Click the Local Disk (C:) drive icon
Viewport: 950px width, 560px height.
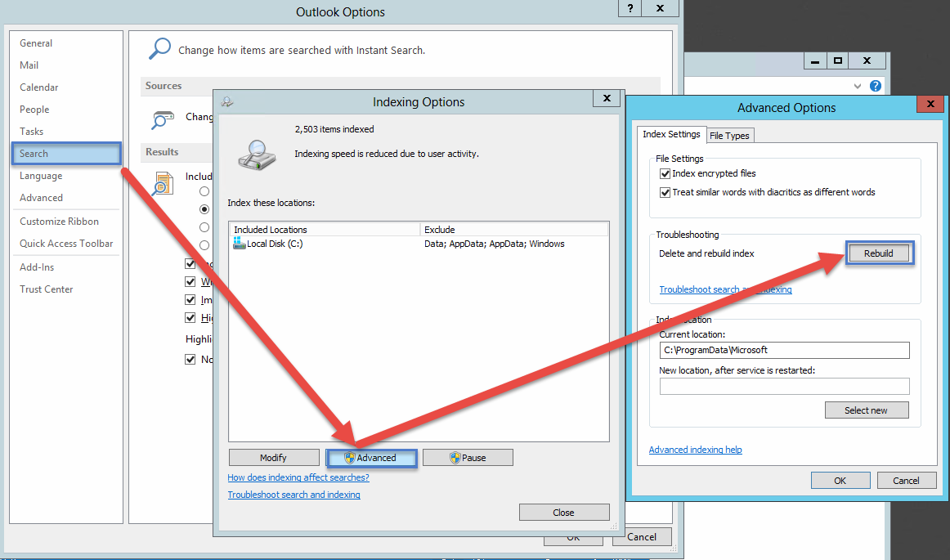[x=240, y=244]
